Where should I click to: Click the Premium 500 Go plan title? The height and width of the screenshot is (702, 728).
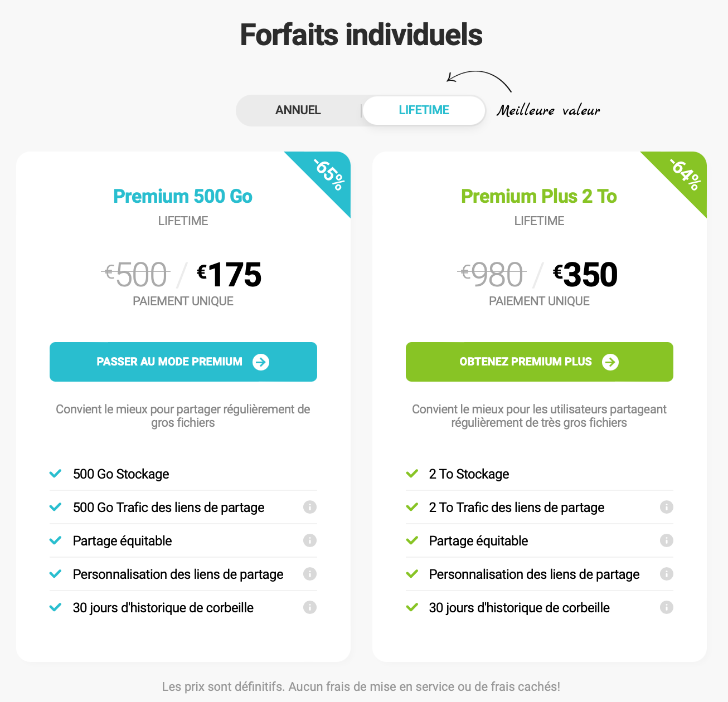[183, 197]
